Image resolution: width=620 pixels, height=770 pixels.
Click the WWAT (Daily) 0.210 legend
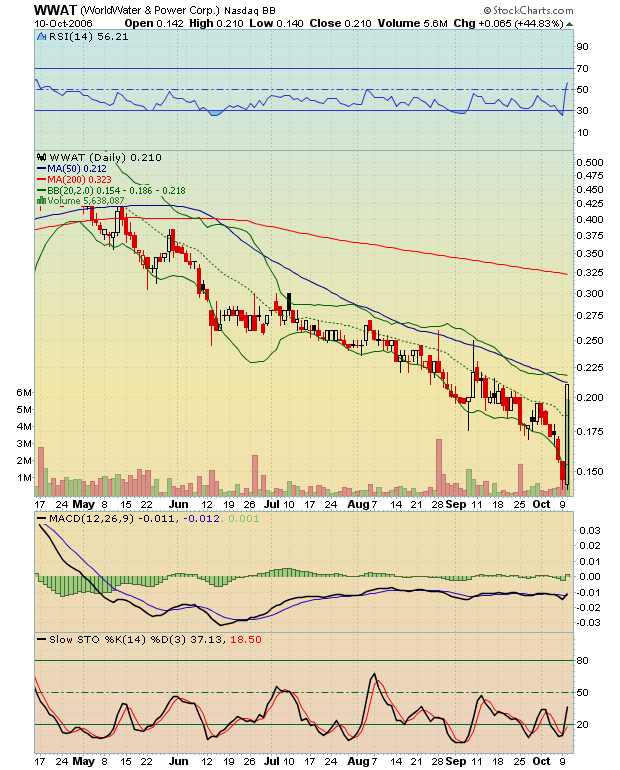click(x=106, y=157)
